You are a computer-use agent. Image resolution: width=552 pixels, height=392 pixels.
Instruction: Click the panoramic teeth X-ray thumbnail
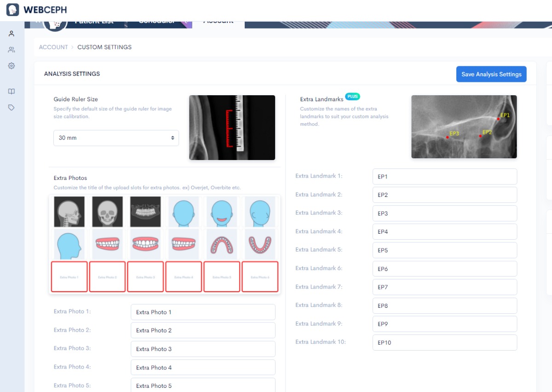point(145,212)
